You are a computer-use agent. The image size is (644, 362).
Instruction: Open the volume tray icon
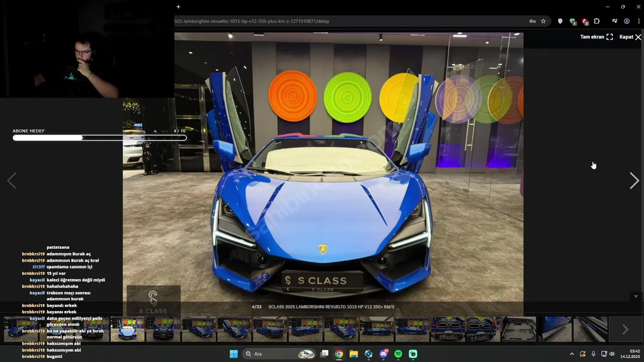point(612,354)
